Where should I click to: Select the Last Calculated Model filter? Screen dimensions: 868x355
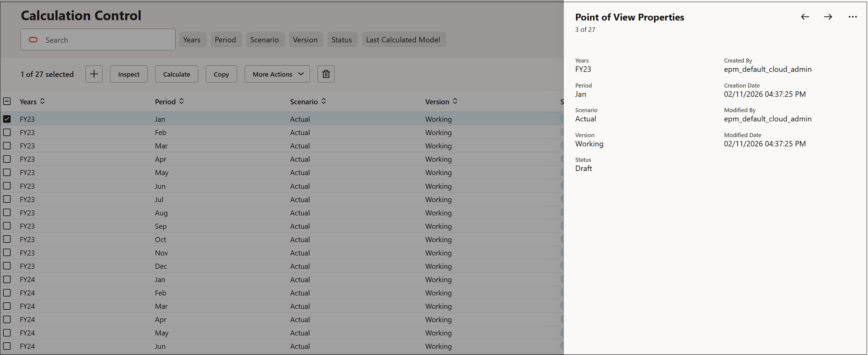click(x=404, y=39)
